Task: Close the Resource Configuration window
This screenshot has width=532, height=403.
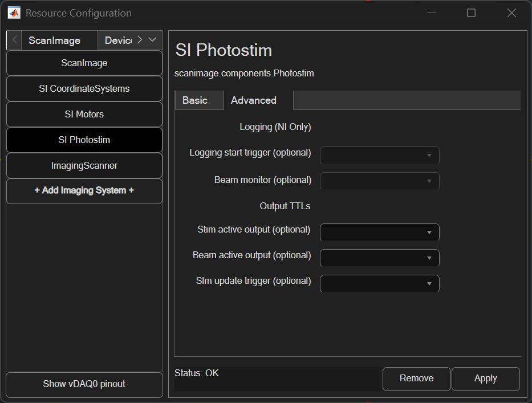Action: (x=511, y=13)
